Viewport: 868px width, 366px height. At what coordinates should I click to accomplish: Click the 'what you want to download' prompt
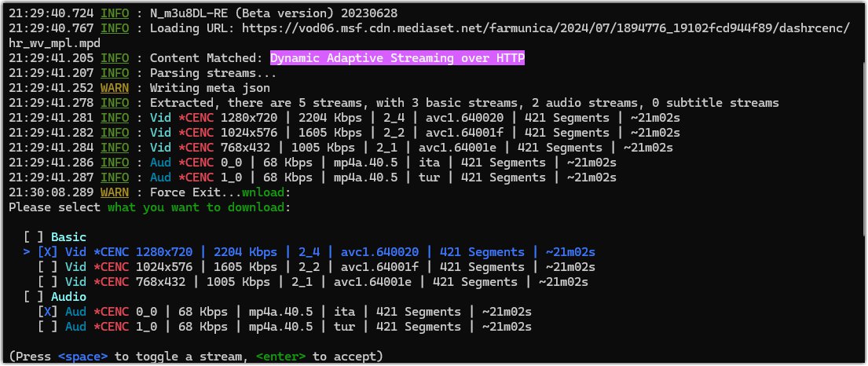click(x=196, y=207)
